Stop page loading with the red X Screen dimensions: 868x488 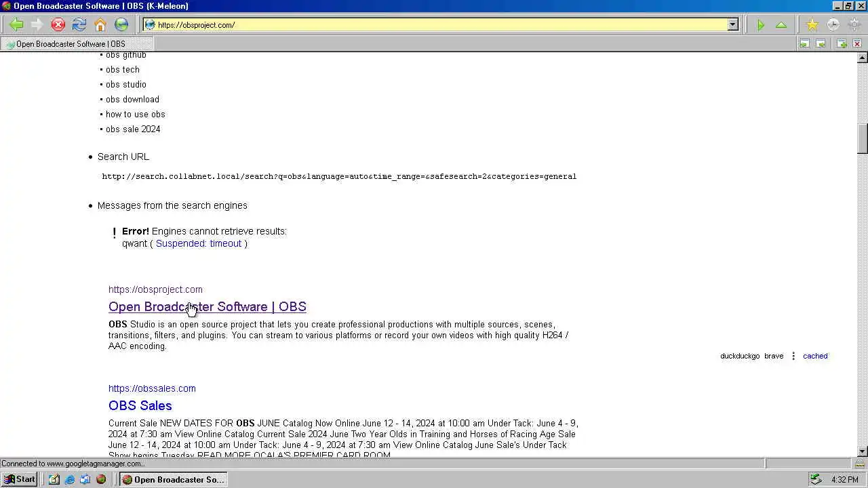[58, 25]
